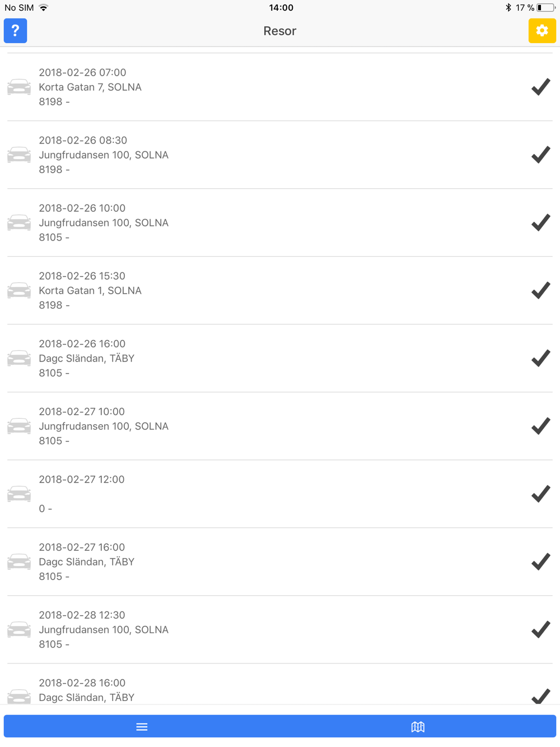Toggle checkmark for 2018-02-27 16:00 trip
This screenshot has width=560, height=747.
(x=540, y=562)
